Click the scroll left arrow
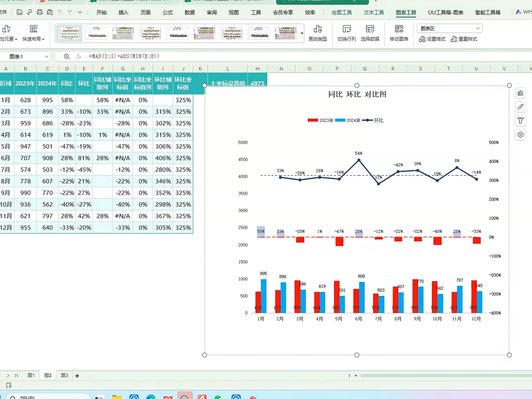The image size is (532, 399). click(355, 375)
